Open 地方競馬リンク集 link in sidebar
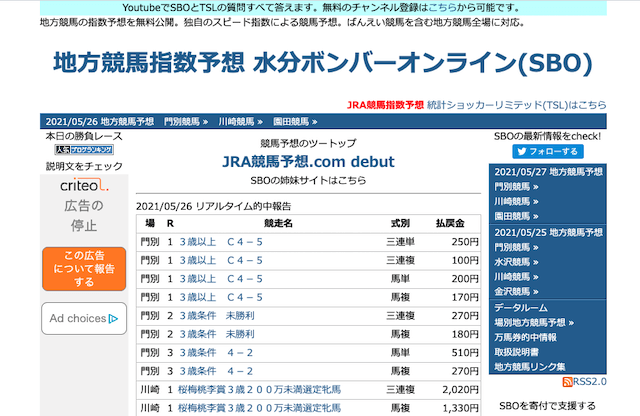 [530, 367]
